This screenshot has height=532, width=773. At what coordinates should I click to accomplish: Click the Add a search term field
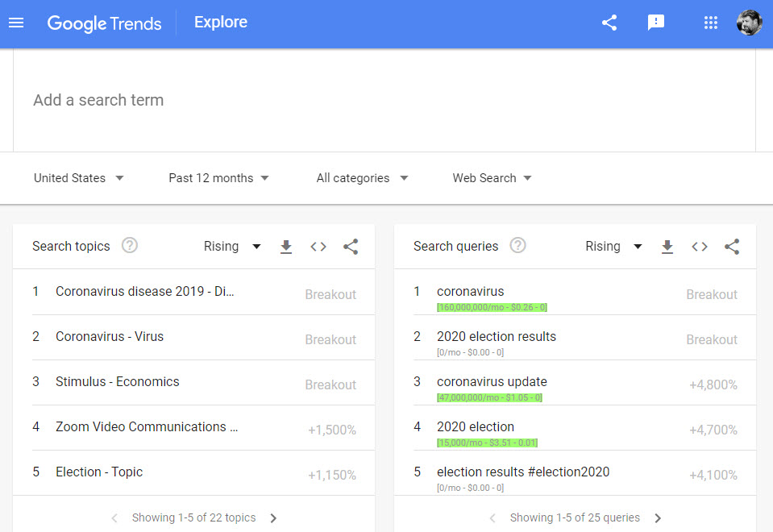[x=384, y=100]
